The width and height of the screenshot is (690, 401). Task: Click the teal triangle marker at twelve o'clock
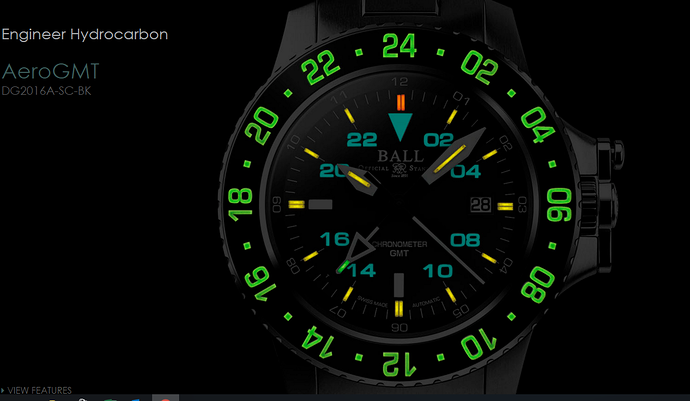pos(400,127)
